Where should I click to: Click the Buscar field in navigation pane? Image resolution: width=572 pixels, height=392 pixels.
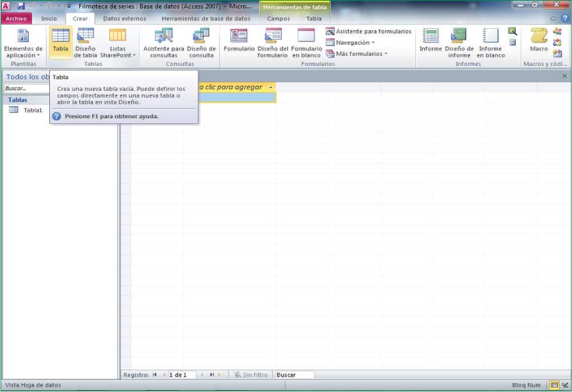tap(26, 88)
